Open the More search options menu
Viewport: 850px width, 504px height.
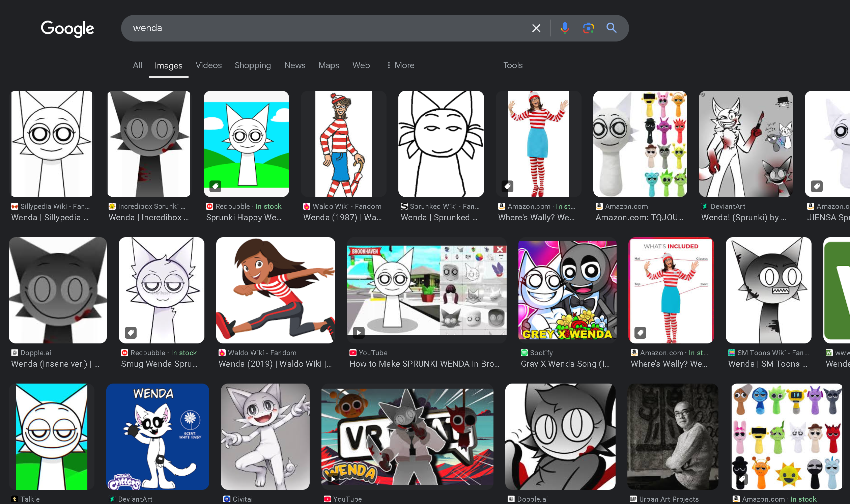point(400,65)
